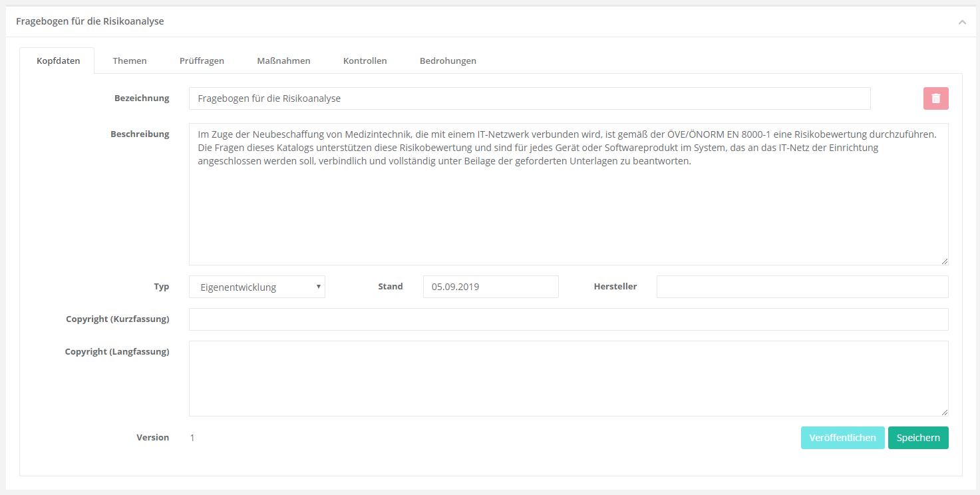Collapse the Fragebogen für die Risikoanalyse panel
This screenshot has width=980, height=495.
tap(962, 22)
